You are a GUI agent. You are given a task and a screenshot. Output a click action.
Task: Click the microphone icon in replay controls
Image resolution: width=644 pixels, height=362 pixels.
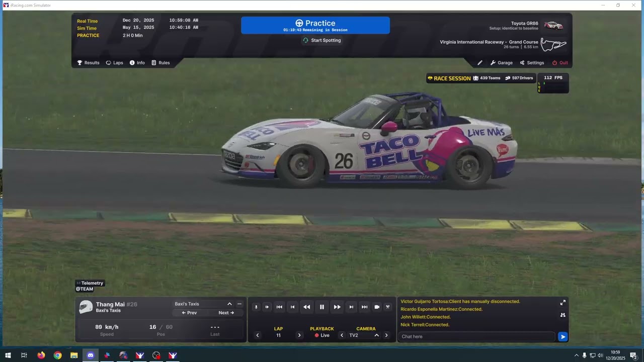pos(256,307)
